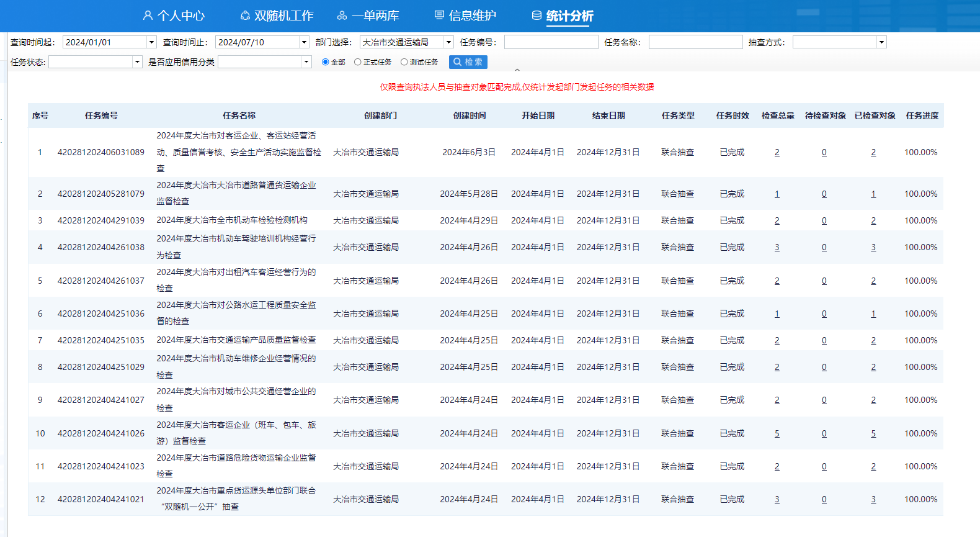Image resolution: width=980 pixels, height=537 pixels.
Task: Select the 测试任务 radio button
Action: pyautogui.click(x=404, y=62)
